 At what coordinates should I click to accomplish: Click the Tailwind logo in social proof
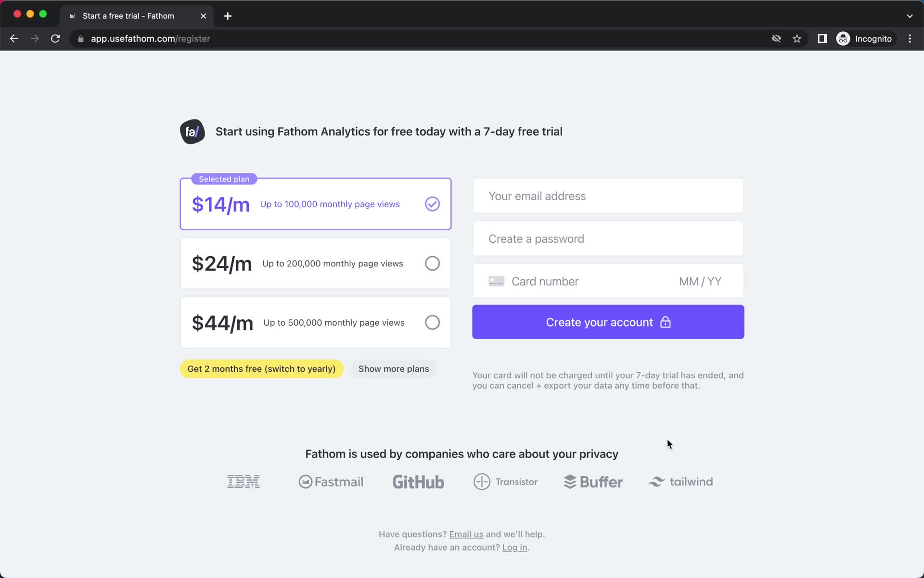click(680, 482)
